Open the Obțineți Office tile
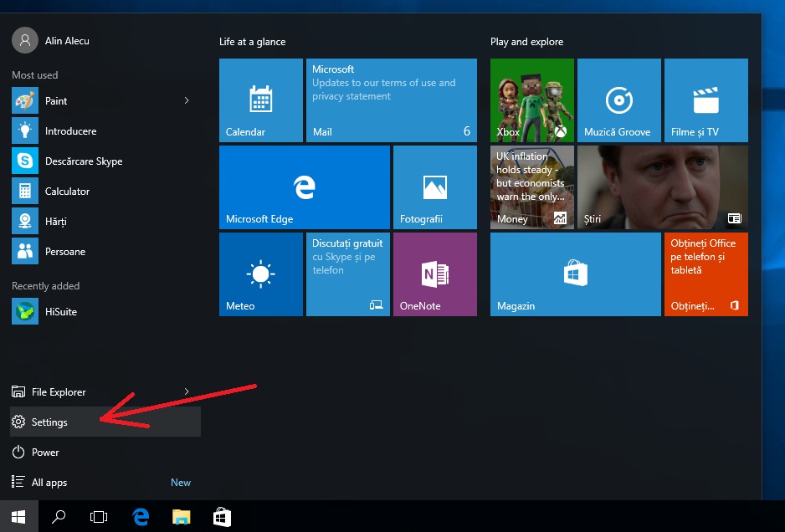Viewport: 785px width, 532px height. click(706, 274)
